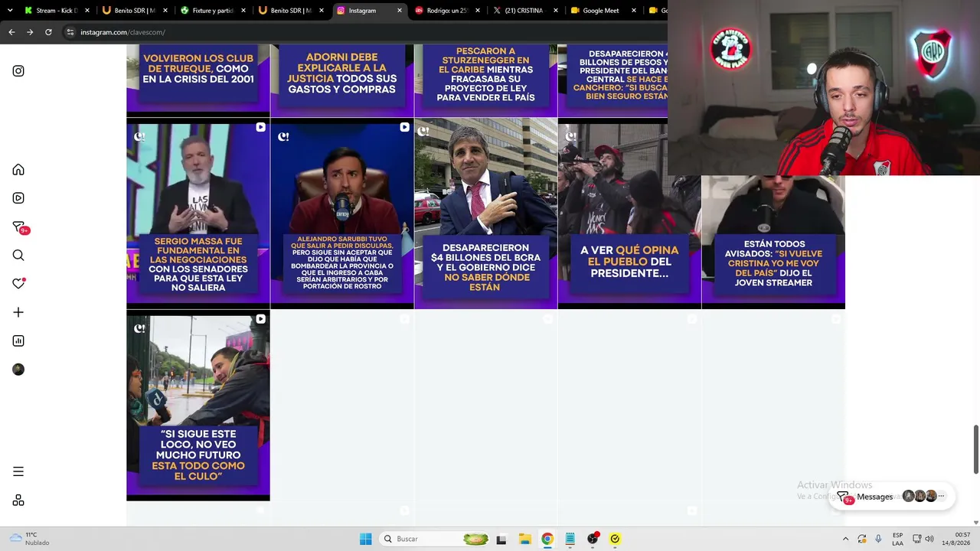The height and width of the screenshot is (551, 980).
Task: Open the tab search dropdown arrow
Action: point(10,11)
